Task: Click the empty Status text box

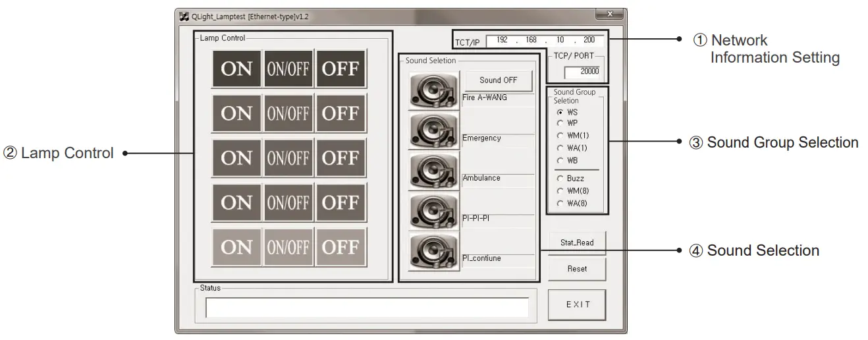Action: (367, 308)
